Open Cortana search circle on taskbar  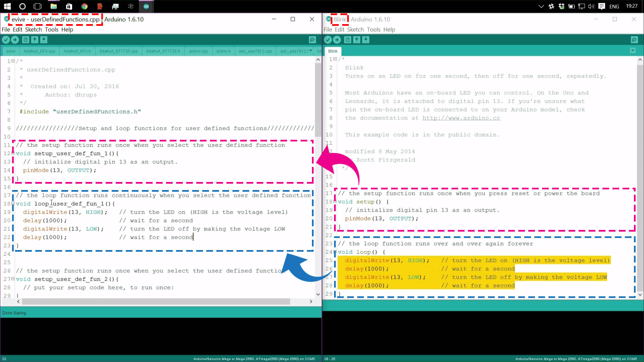[22, 6]
